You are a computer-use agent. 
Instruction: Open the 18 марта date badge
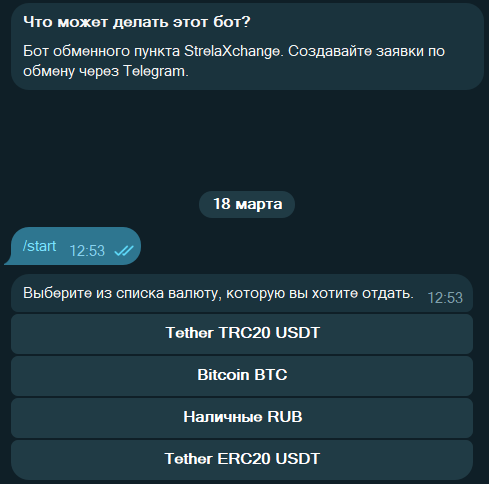pyautogui.click(x=247, y=204)
